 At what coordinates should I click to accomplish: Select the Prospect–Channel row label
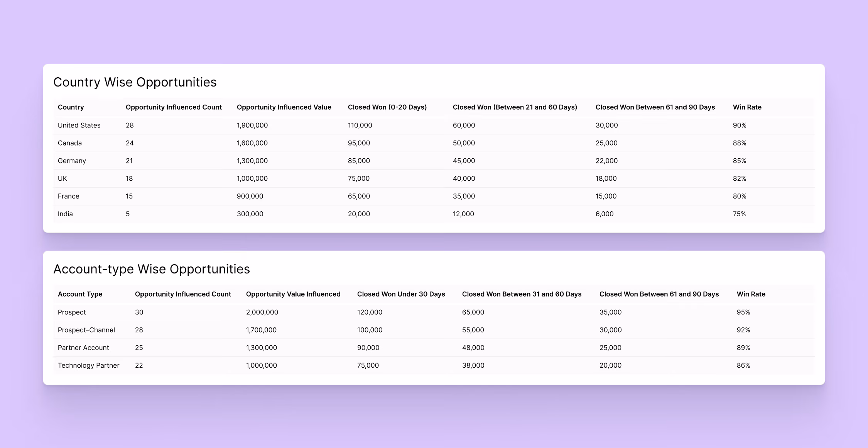click(x=86, y=330)
